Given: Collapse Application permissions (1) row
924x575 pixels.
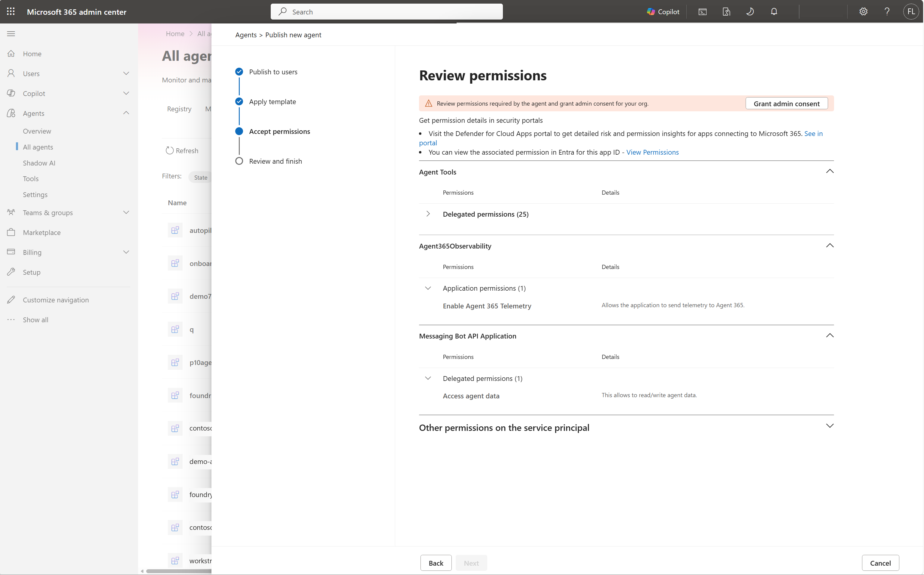Looking at the screenshot, I should [428, 288].
